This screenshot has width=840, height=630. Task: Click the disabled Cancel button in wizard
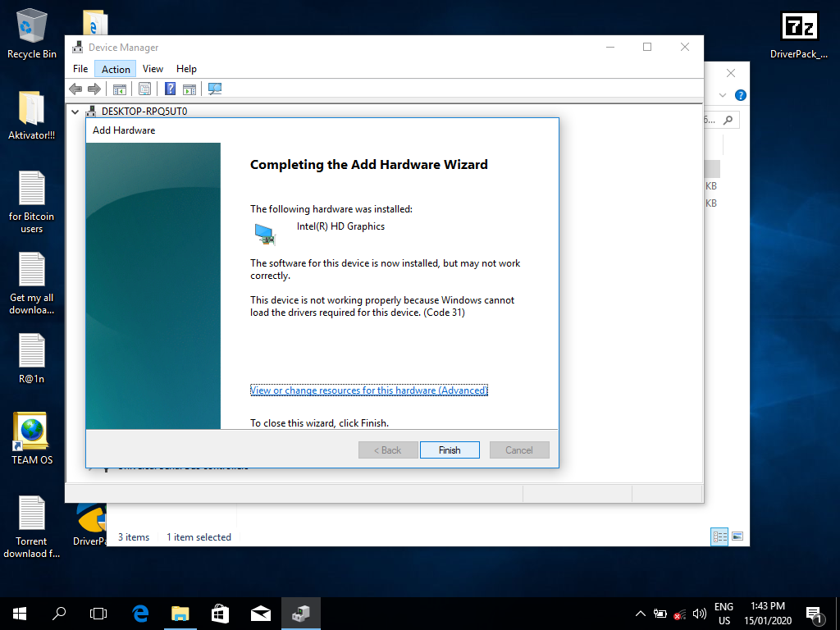(x=519, y=450)
